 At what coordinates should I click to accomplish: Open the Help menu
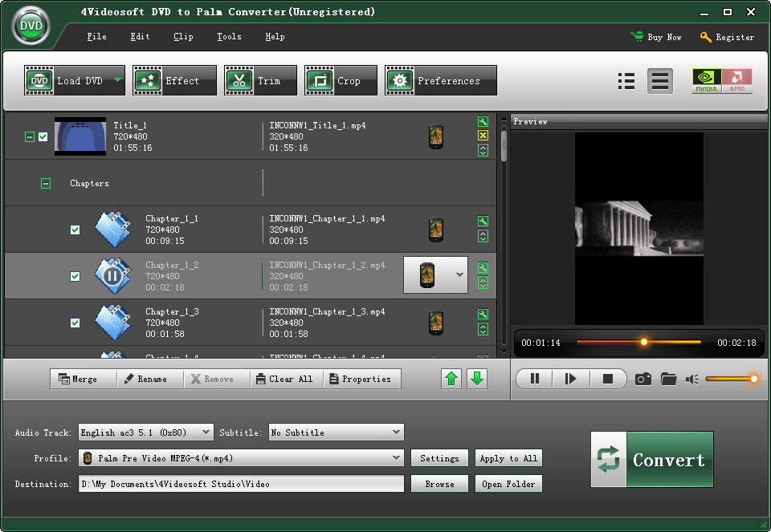click(275, 36)
